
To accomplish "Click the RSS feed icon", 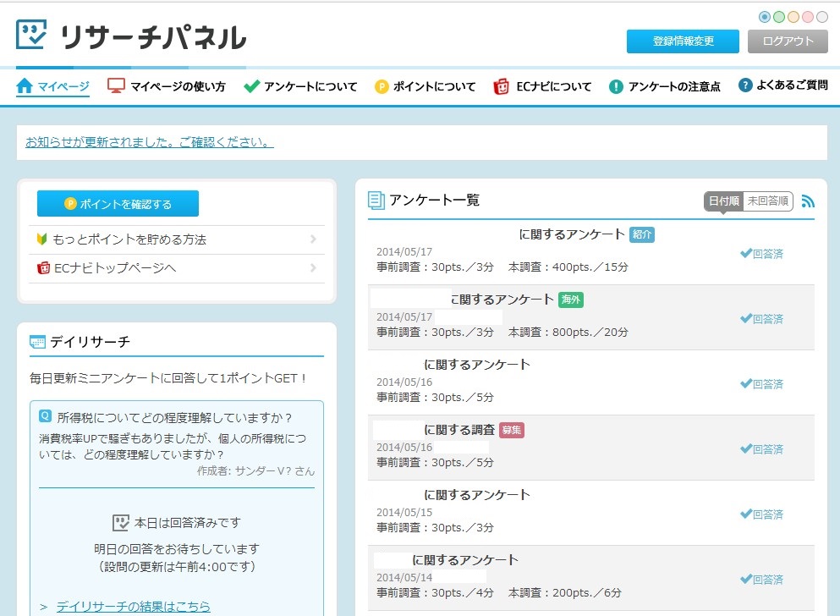I will 808,201.
